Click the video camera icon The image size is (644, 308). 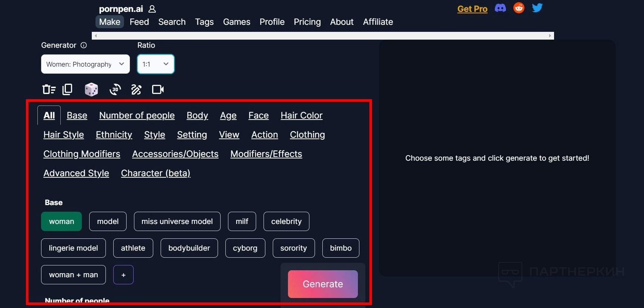point(158,90)
